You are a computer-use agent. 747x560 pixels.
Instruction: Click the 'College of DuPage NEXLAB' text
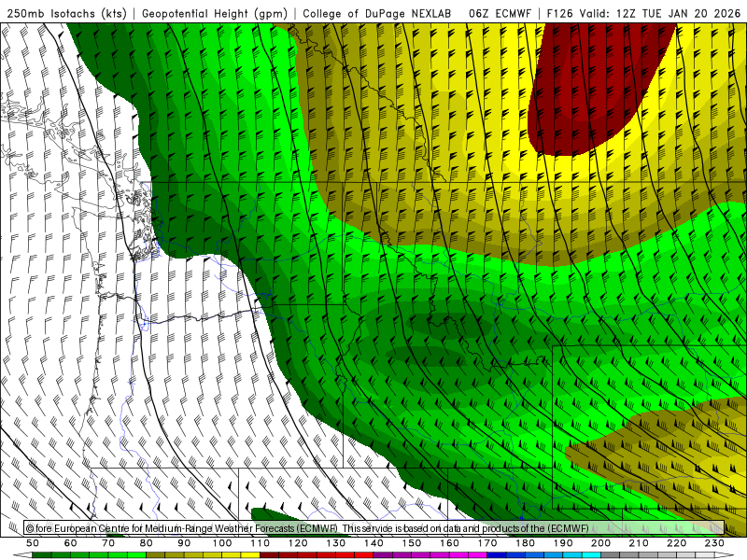(x=377, y=14)
